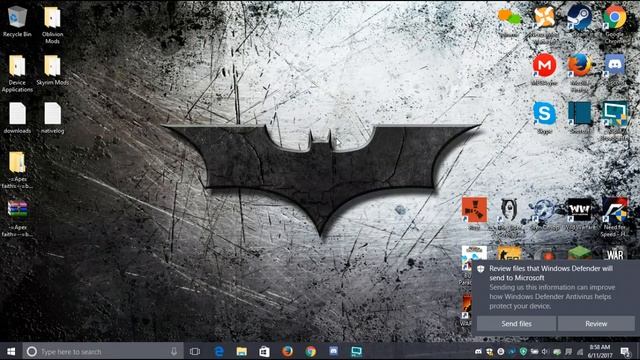This screenshot has width=640, height=360.
Task: Open File Explorer from taskbar
Action: tap(242, 351)
